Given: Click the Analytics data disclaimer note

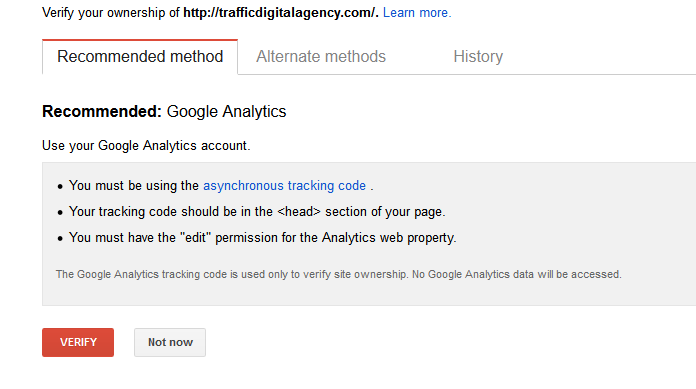Looking at the screenshot, I should point(339,274).
